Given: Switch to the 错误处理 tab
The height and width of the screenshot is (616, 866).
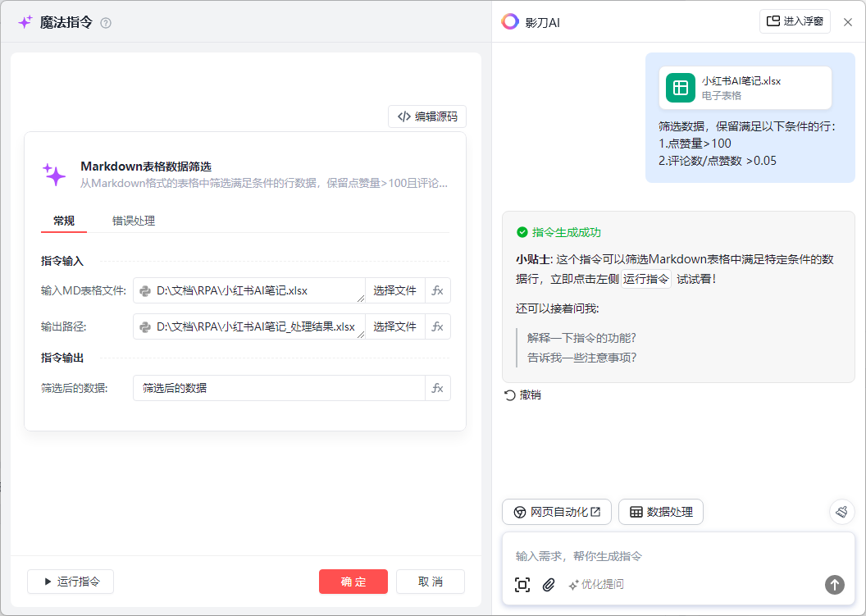Looking at the screenshot, I should pos(134,221).
